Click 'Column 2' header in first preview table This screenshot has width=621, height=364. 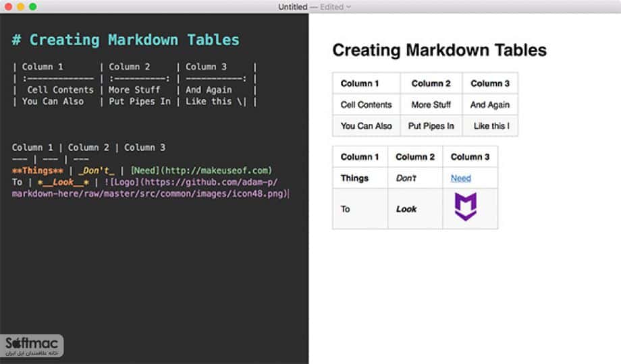click(x=431, y=83)
